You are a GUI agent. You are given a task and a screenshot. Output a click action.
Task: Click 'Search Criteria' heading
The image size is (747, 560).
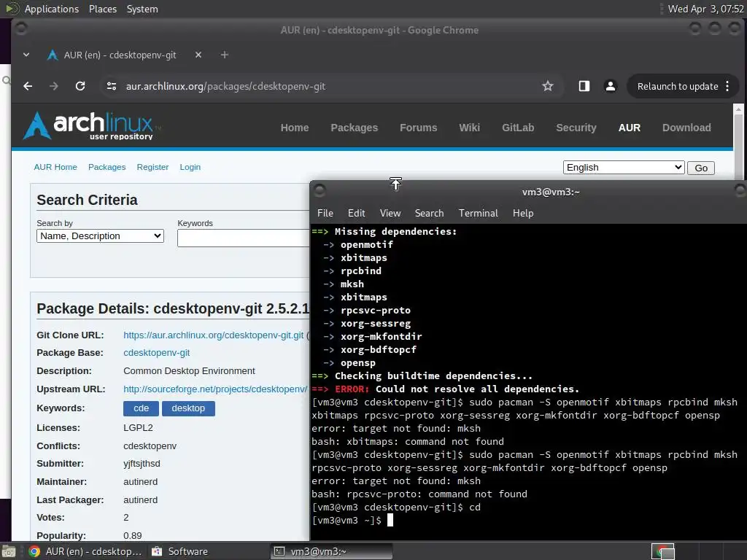click(88, 200)
